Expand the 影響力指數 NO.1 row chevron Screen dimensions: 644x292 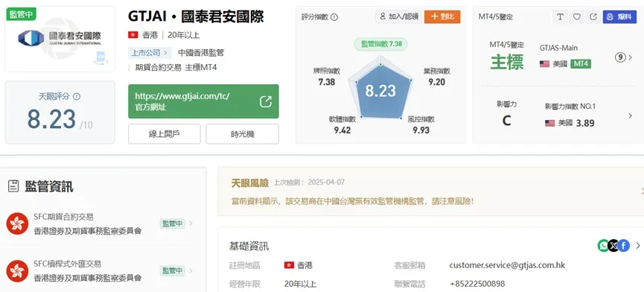(631, 116)
